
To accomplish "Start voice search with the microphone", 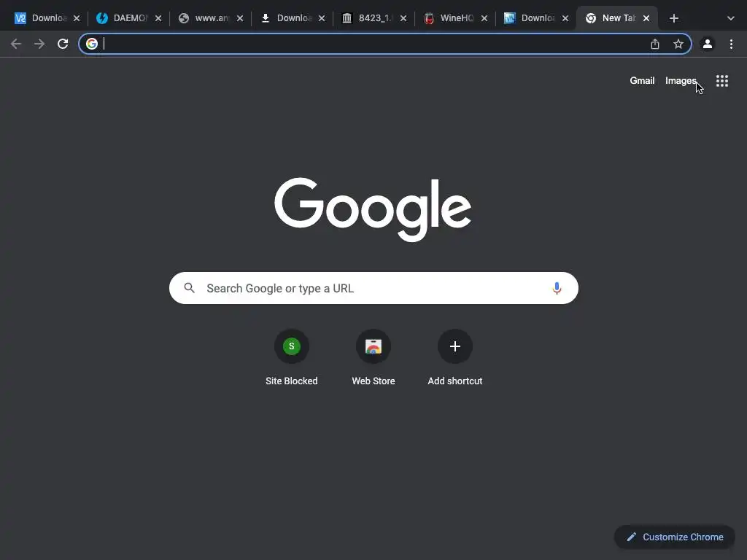I will click(x=557, y=288).
